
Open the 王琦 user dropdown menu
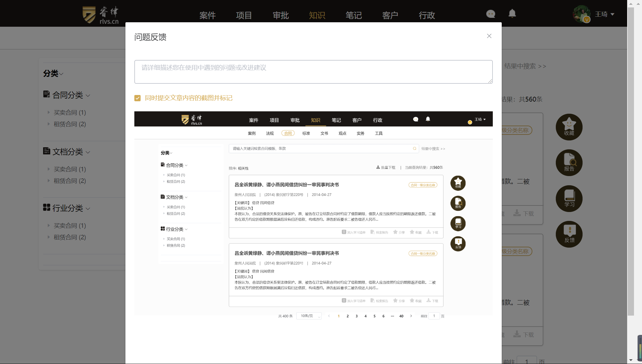(x=603, y=14)
